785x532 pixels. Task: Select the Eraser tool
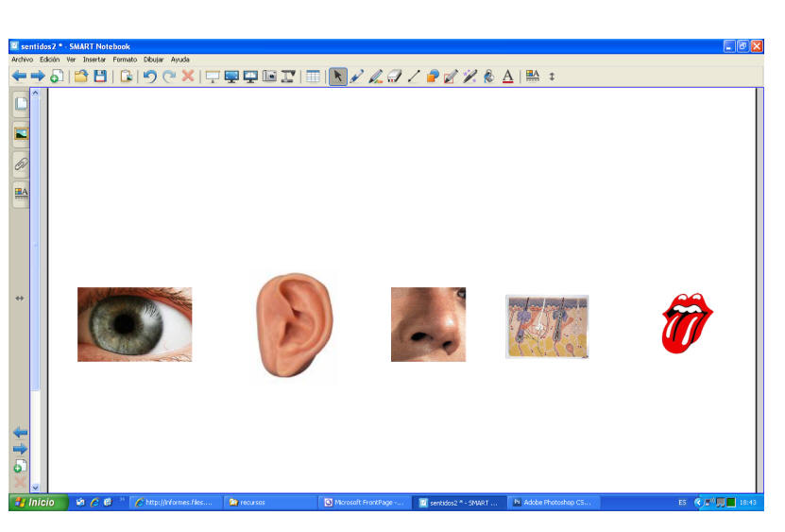pyautogui.click(x=395, y=77)
